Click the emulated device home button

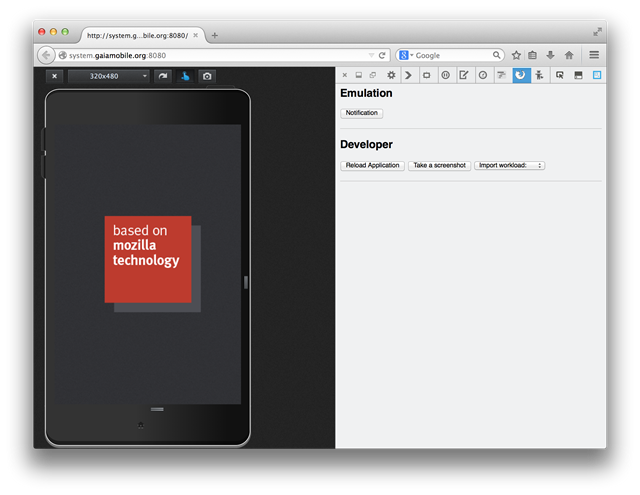pyautogui.click(x=141, y=425)
